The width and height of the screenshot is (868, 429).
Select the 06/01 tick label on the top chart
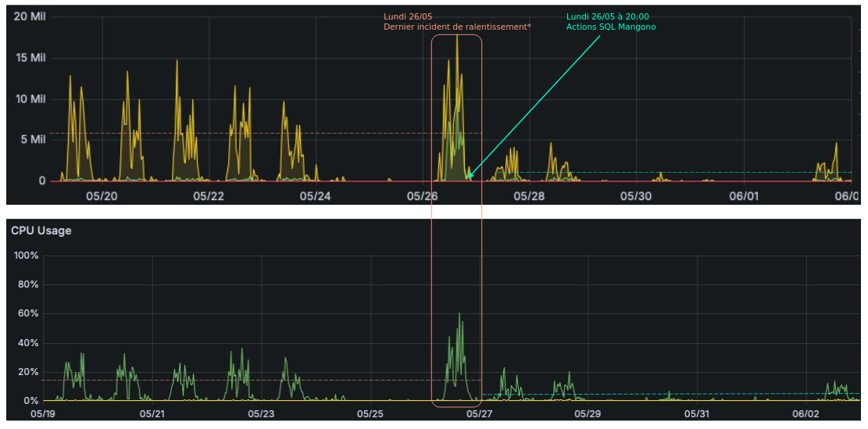click(743, 195)
